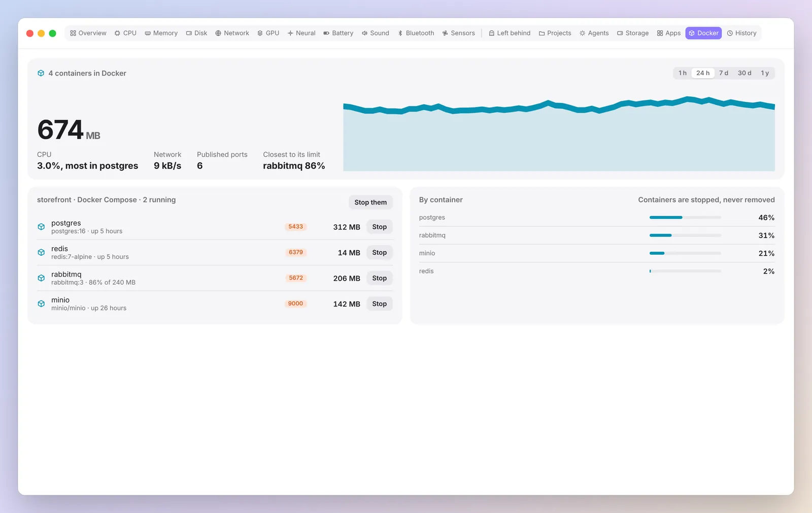812x513 pixels.
Task: Show the Battery tab
Action: pyautogui.click(x=339, y=33)
